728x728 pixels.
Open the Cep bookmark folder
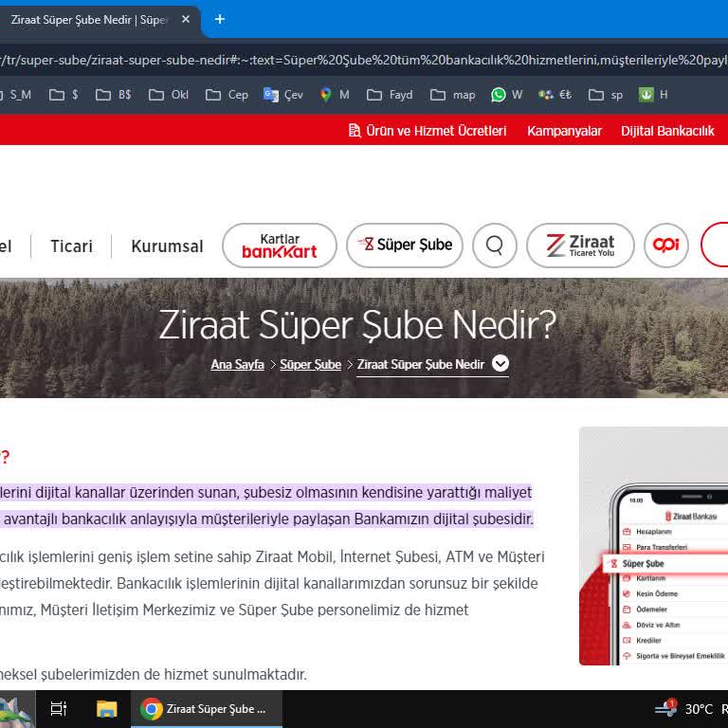coord(227,95)
